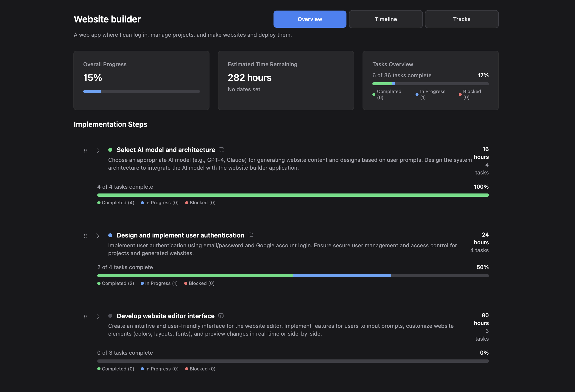Image resolution: width=575 pixels, height=392 pixels.
Task: Click comment icon next to Select AI model step
Action: pos(221,150)
